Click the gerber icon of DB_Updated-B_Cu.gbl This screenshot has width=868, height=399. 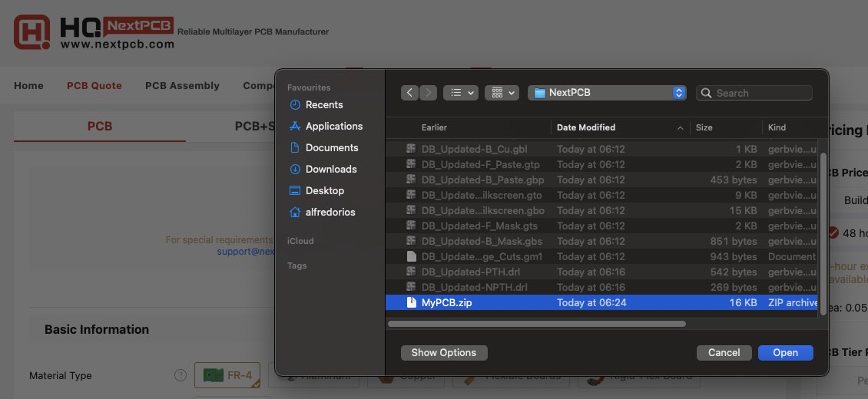click(x=411, y=149)
